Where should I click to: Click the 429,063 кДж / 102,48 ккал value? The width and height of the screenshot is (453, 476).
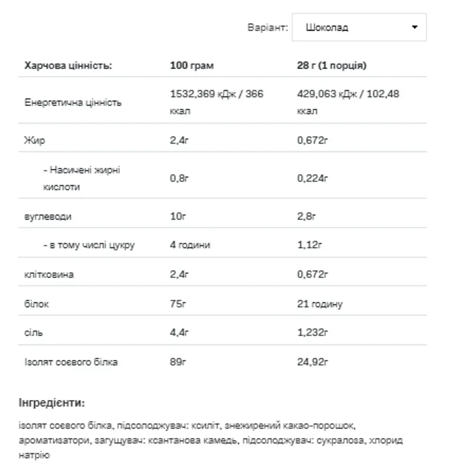pyautogui.click(x=348, y=102)
